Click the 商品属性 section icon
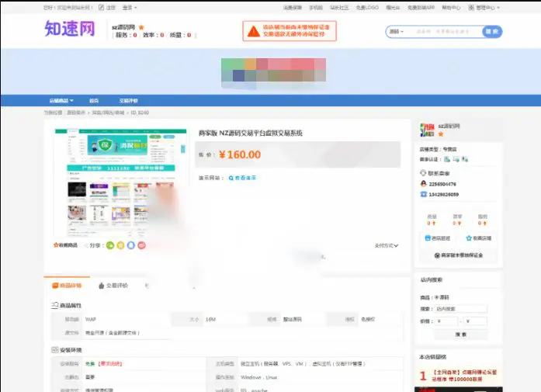 [x=55, y=305]
